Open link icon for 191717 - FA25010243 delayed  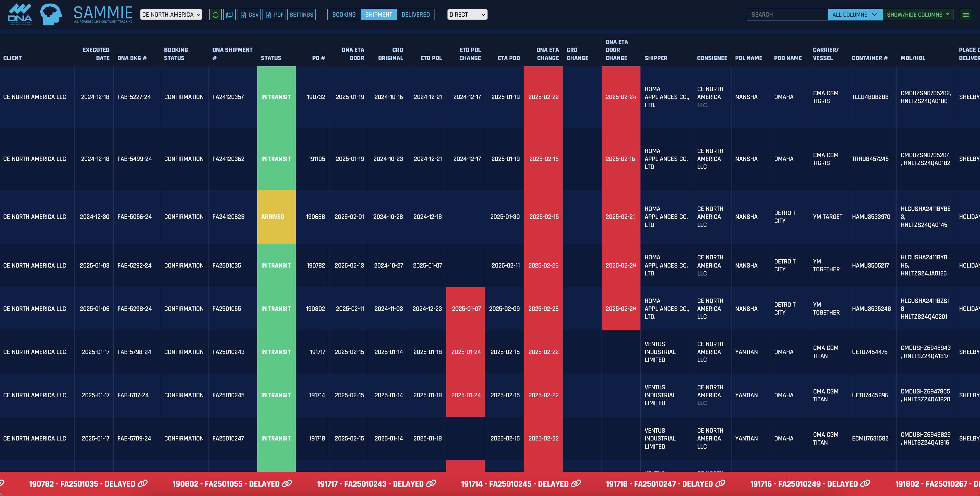tap(431, 483)
